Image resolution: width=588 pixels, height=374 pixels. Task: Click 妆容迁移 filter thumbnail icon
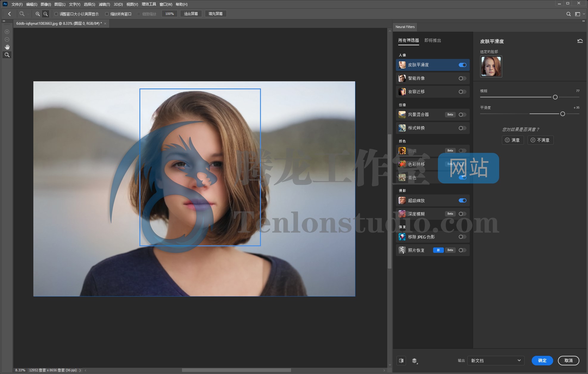(402, 92)
